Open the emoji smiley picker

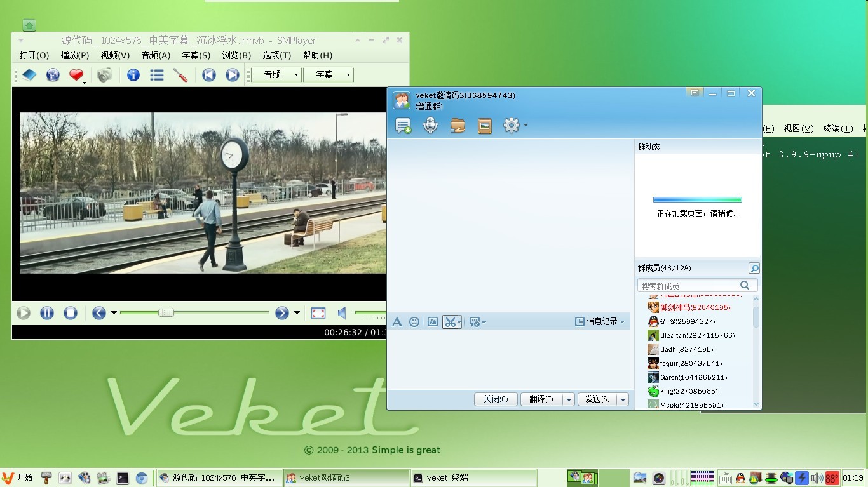click(414, 322)
